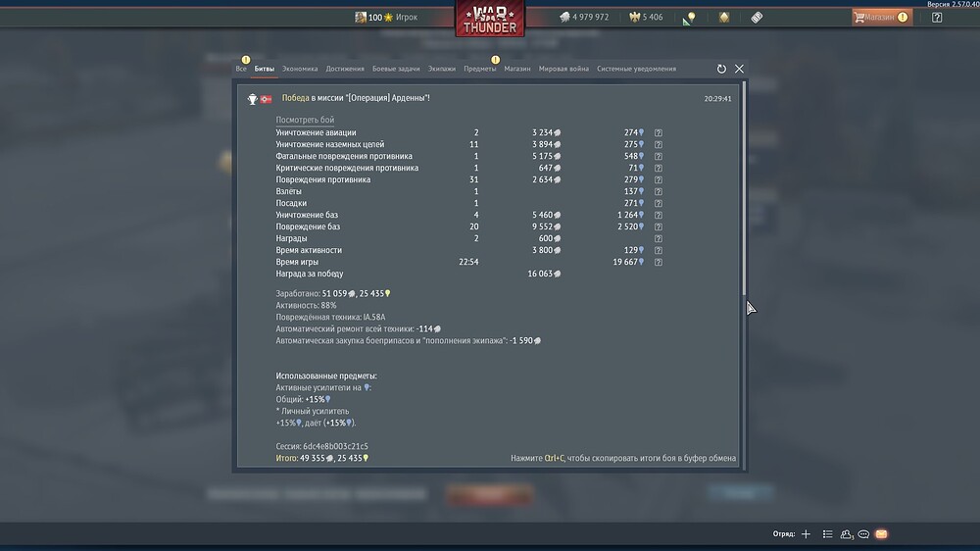The width and height of the screenshot is (980, 551).
Task: Click the Silver Lions balance 4 979 972
Action: point(584,18)
